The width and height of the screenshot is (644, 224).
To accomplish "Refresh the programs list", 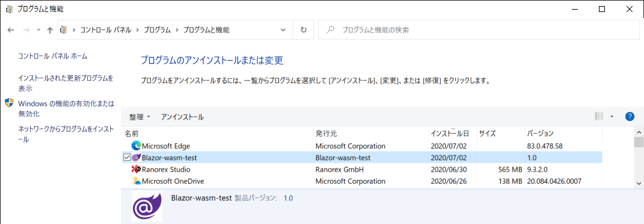I will 304,30.
